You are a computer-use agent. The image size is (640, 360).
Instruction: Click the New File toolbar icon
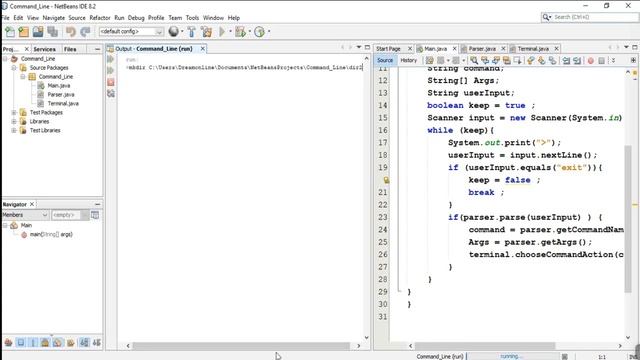tap(9, 31)
